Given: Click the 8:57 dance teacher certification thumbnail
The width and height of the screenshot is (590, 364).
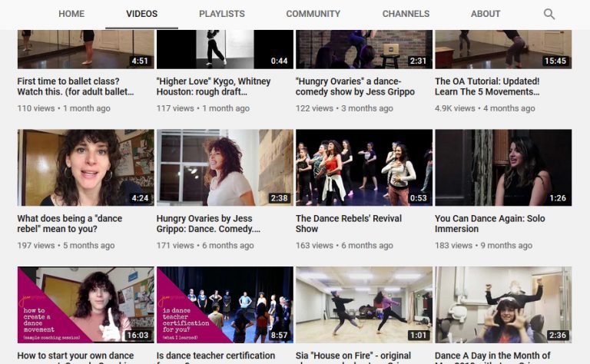Looking at the screenshot, I should (224, 304).
